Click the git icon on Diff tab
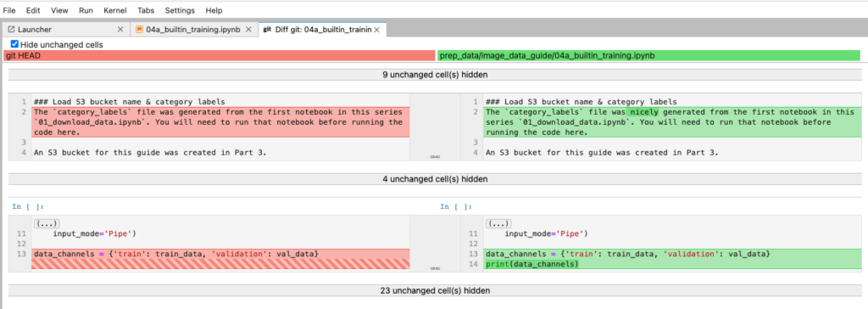 (x=267, y=30)
